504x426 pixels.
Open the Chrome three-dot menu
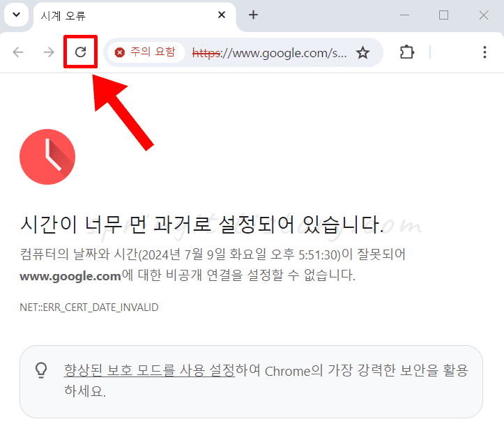[x=484, y=52]
